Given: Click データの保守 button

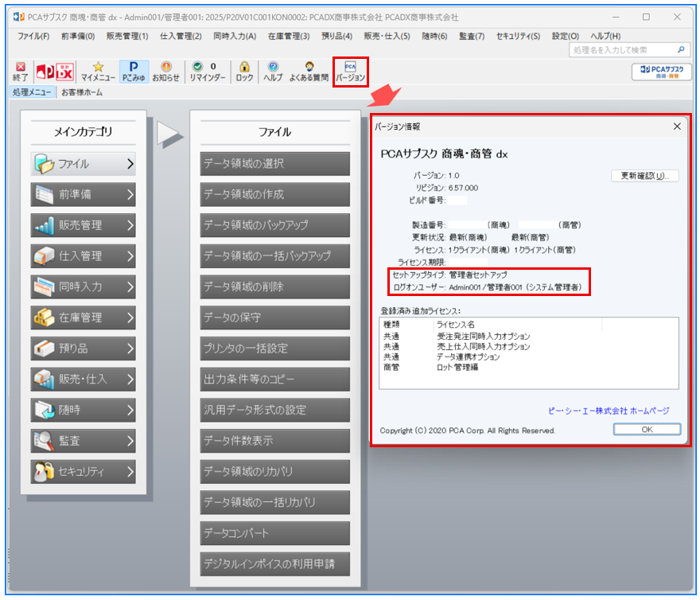Looking at the screenshot, I should [275, 318].
